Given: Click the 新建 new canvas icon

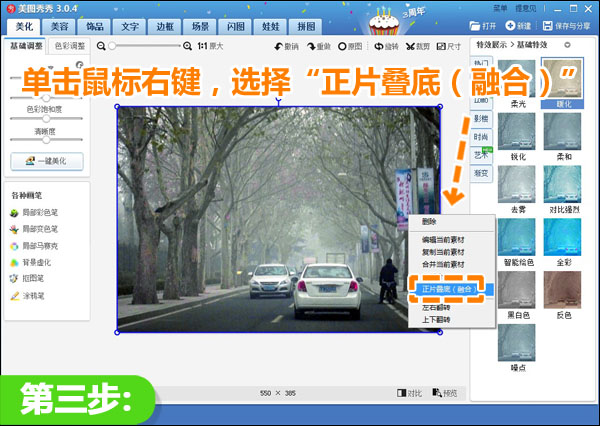Looking at the screenshot, I should click(x=510, y=26).
